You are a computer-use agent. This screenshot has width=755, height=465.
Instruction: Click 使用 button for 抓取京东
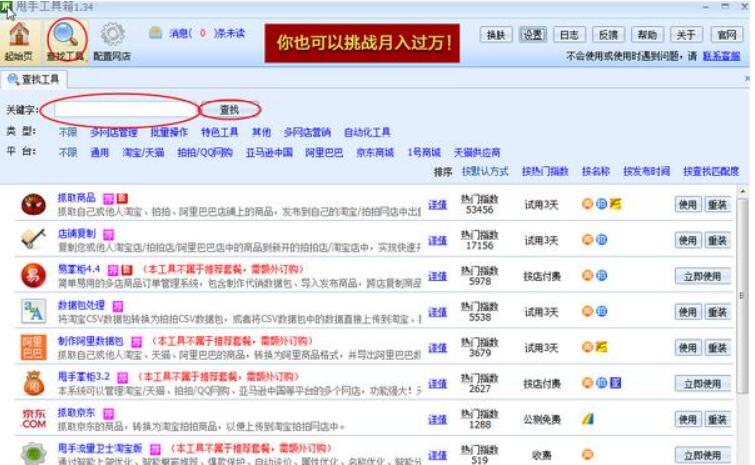(688, 419)
